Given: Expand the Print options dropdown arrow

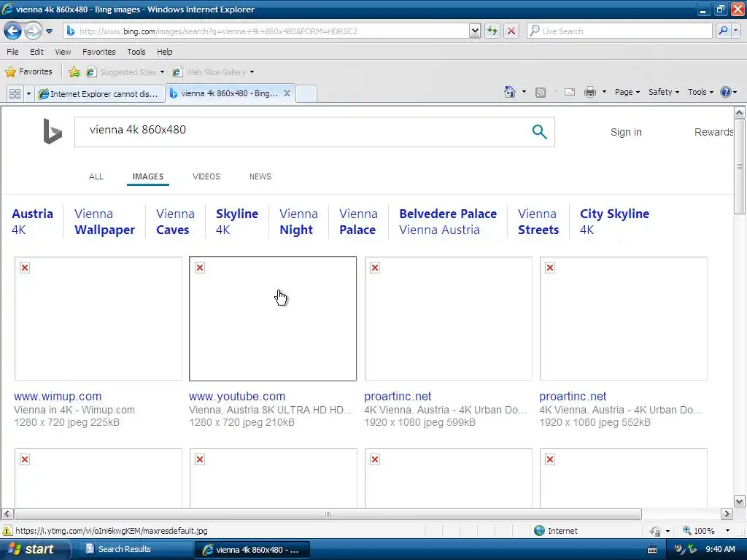Looking at the screenshot, I should pos(604,92).
